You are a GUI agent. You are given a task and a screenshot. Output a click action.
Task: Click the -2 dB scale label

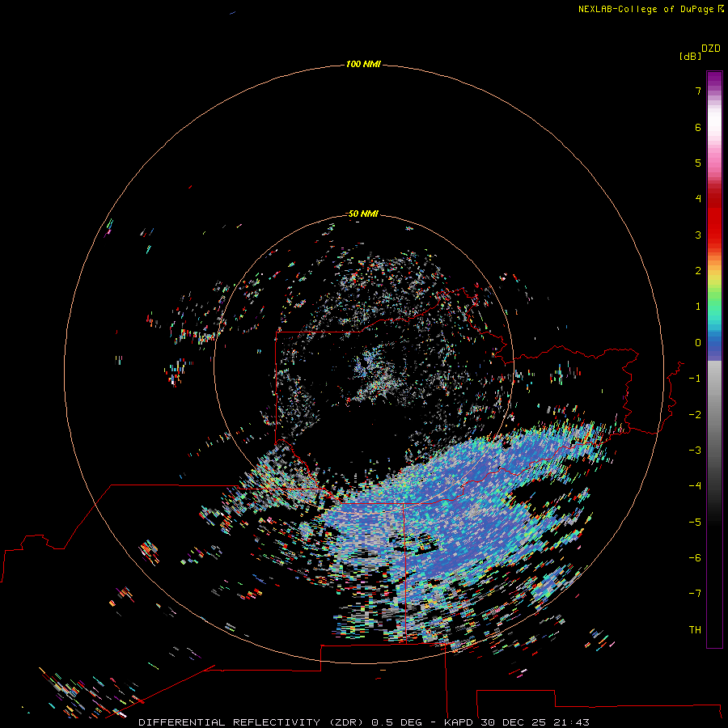[695, 415]
